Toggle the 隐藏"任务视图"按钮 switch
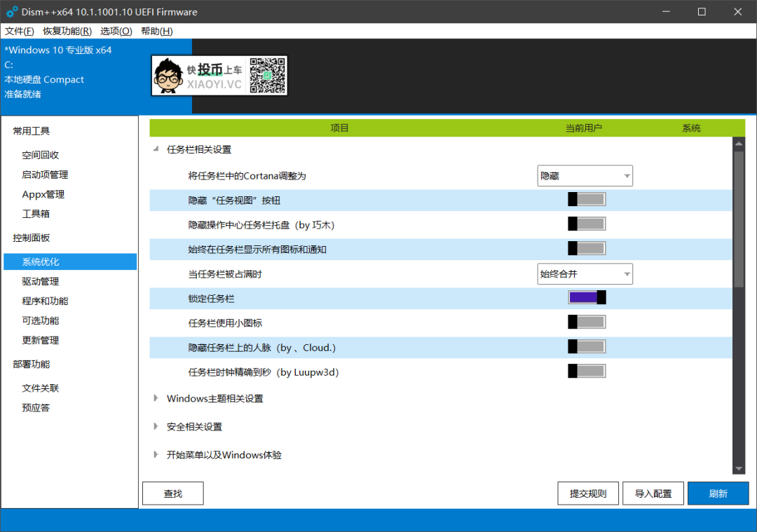 586,200
